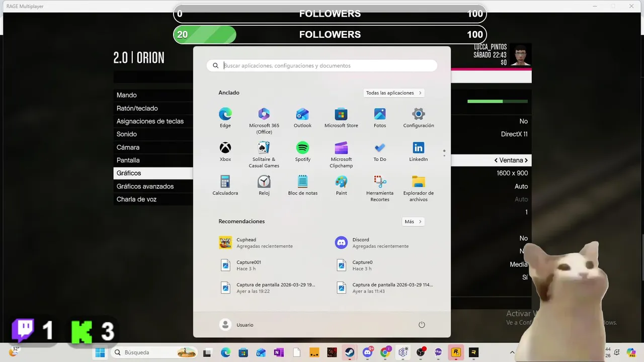
Task: Click the Chrome icon on the taskbar
Action: [x=385, y=352]
